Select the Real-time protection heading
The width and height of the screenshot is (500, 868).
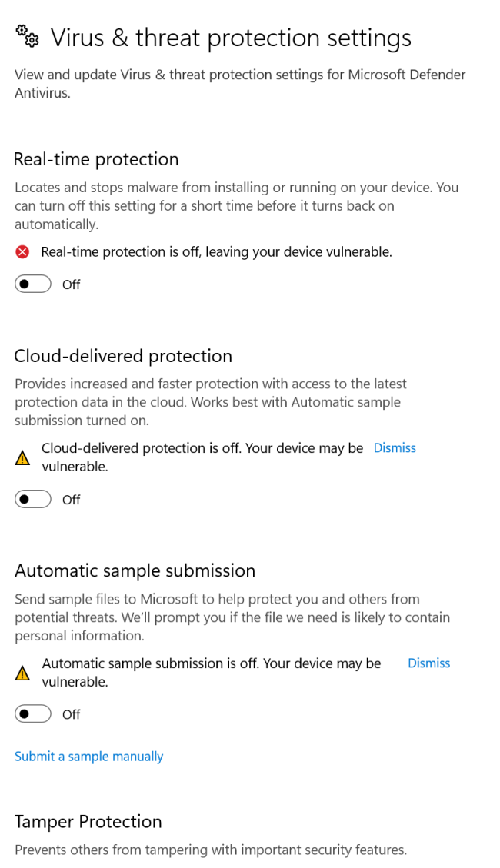[x=96, y=159]
